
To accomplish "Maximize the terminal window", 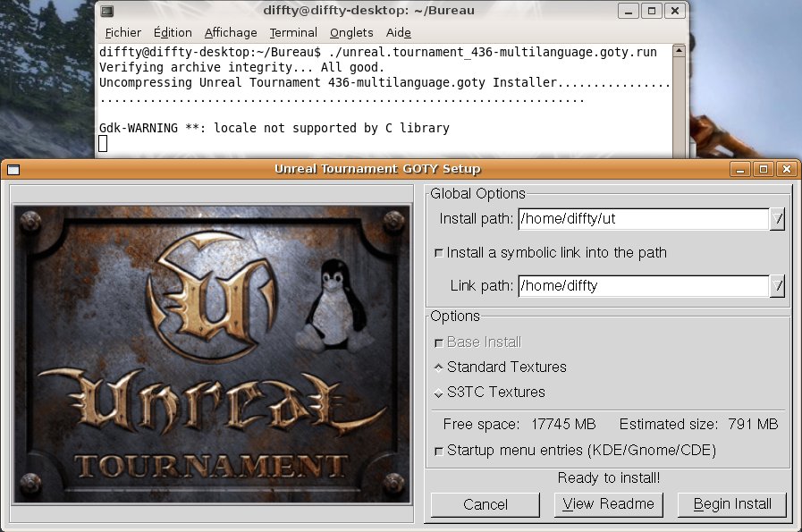I will tap(652, 11).
